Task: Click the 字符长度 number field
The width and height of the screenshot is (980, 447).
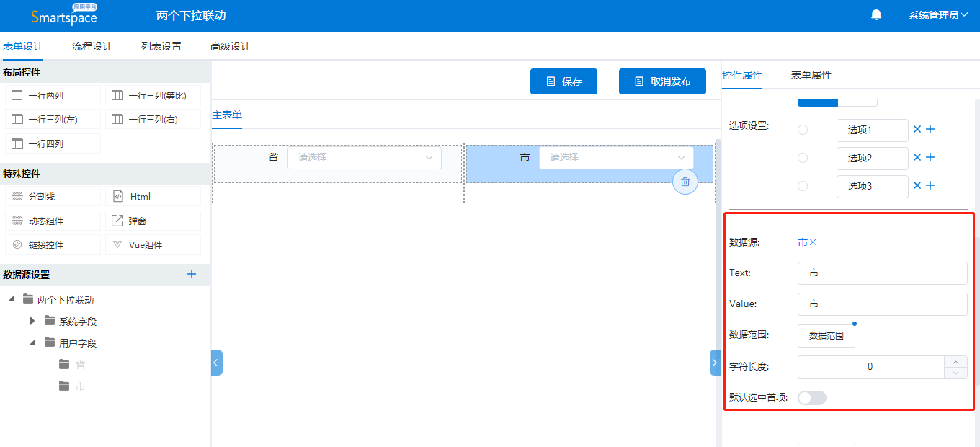Action: click(x=870, y=366)
